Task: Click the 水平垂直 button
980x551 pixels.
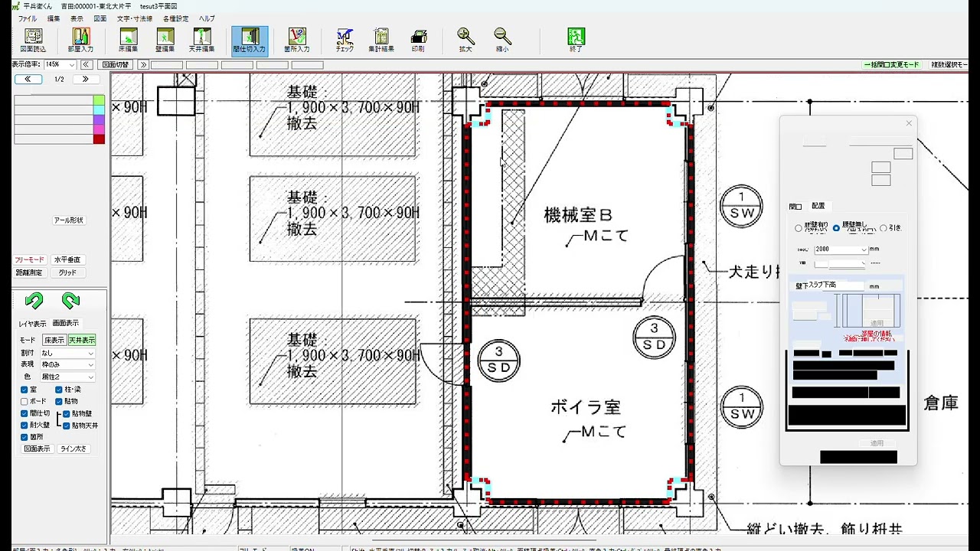Action: click(x=67, y=260)
